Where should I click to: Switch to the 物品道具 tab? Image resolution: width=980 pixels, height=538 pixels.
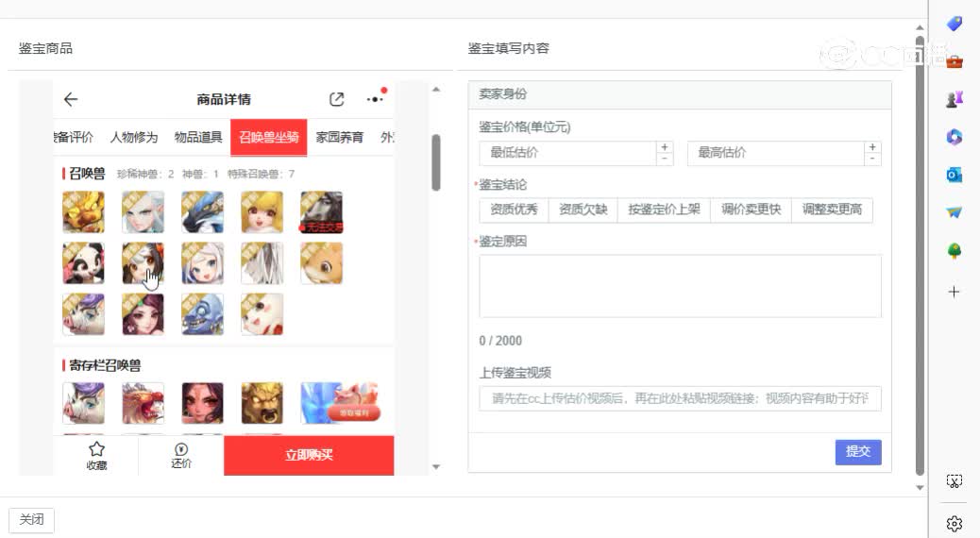(198, 137)
